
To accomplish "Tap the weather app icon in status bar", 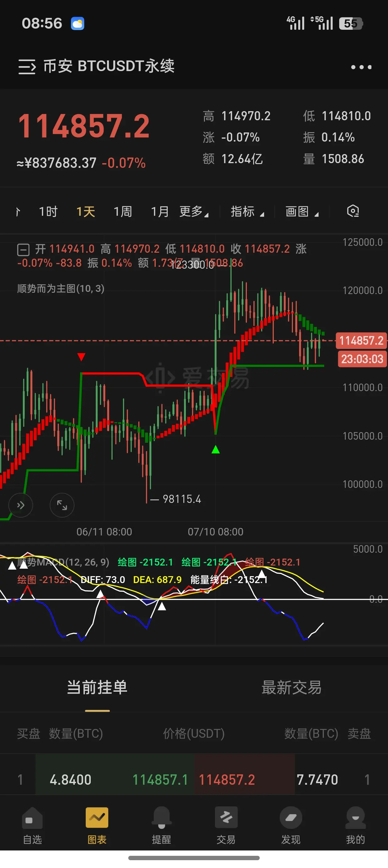I will (78, 23).
